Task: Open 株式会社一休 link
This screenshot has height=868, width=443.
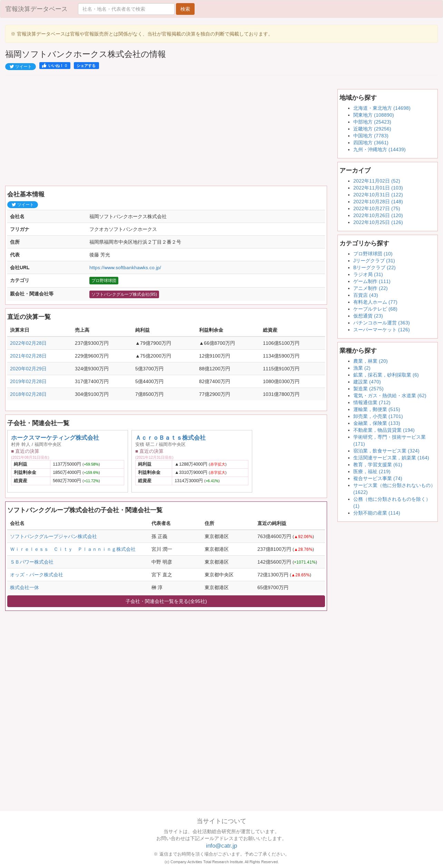Action: point(24,587)
